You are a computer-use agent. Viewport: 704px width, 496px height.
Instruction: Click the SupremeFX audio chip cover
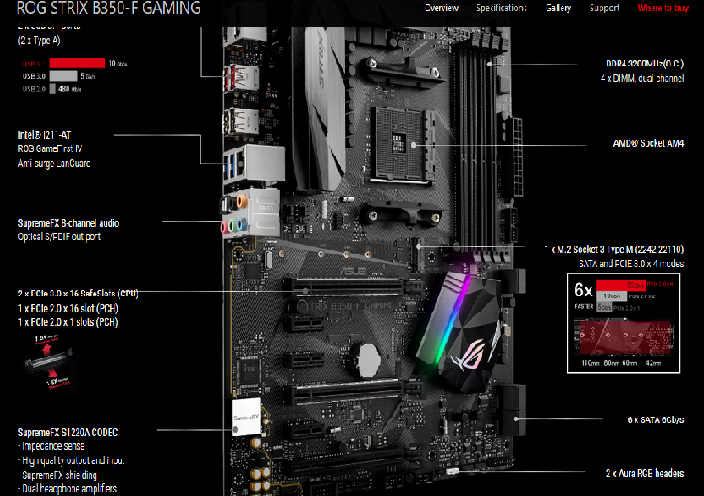click(x=246, y=417)
